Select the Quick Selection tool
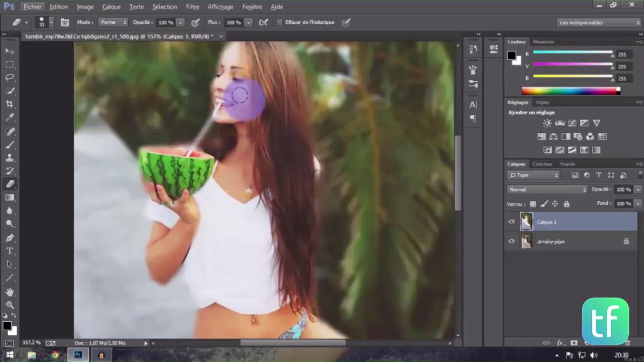This screenshot has height=362, width=644. [x=10, y=90]
